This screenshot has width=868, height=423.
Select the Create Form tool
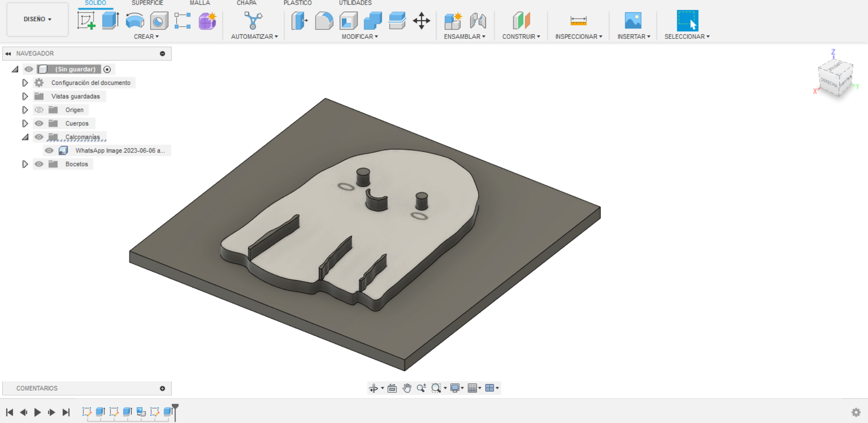(208, 21)
